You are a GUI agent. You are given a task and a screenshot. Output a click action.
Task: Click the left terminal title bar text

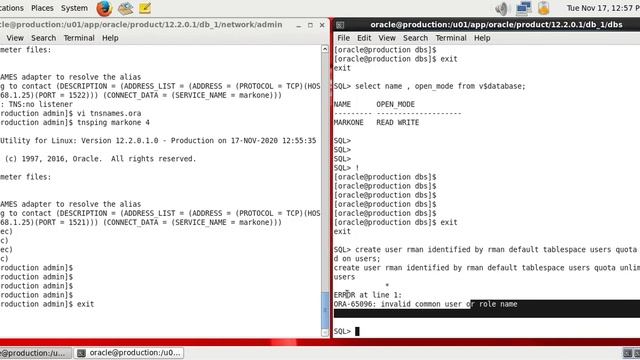(141, 25)
